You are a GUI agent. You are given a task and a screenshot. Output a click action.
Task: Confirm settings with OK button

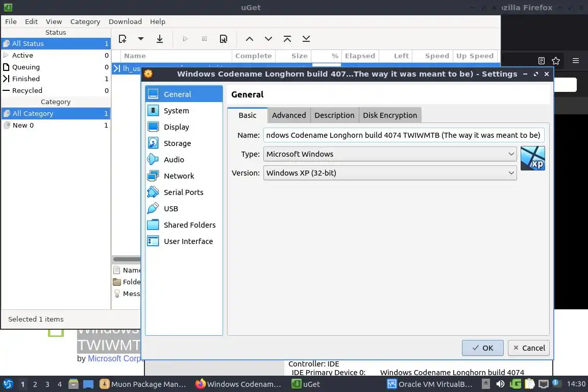pos(483,348)
